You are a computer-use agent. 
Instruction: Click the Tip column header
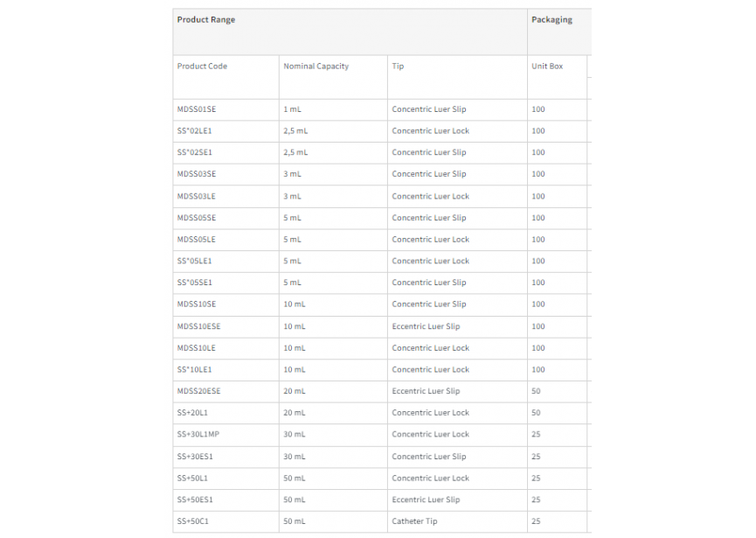tap(398, 66)
